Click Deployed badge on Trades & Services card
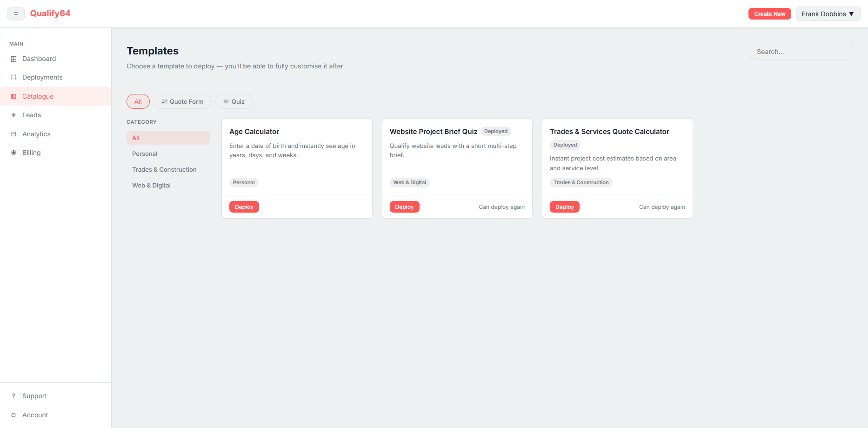 point(565,145)
